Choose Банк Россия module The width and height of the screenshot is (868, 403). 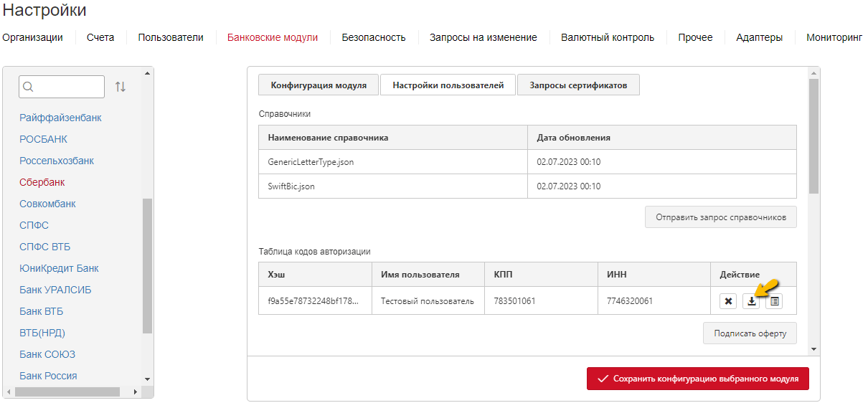48,376
